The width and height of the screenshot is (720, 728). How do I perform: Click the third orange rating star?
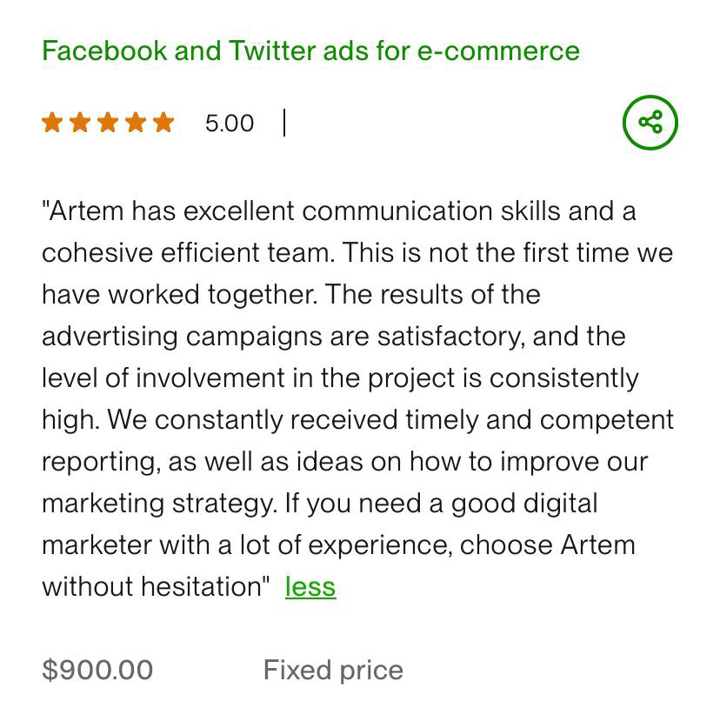[x=108, y=123]
